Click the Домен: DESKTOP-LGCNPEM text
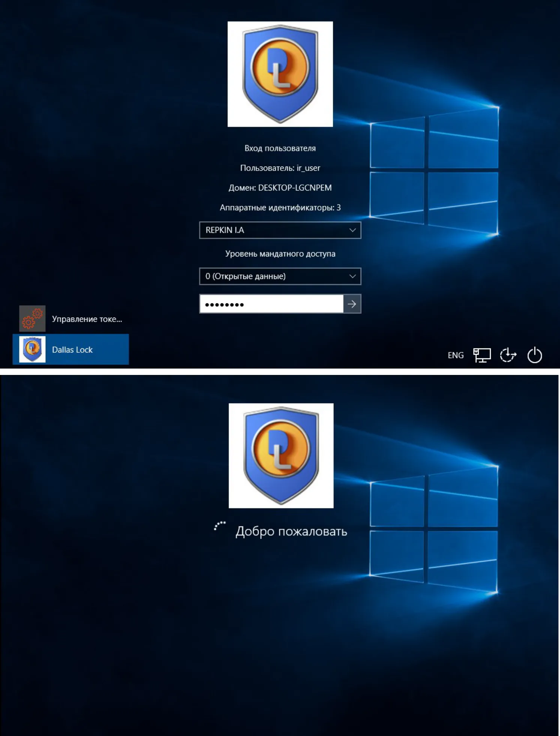The width and height of the screenshot is (560, 736). click(280, 188)
